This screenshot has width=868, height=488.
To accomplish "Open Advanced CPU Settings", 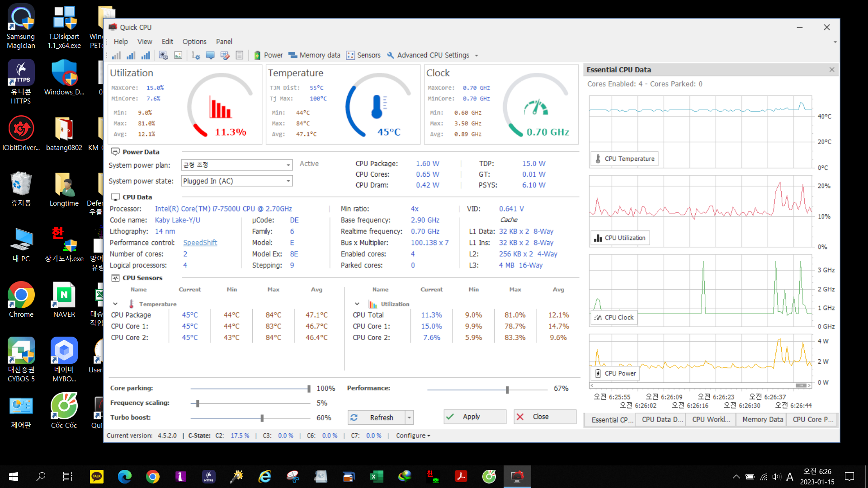I will [x=428, y=55].
